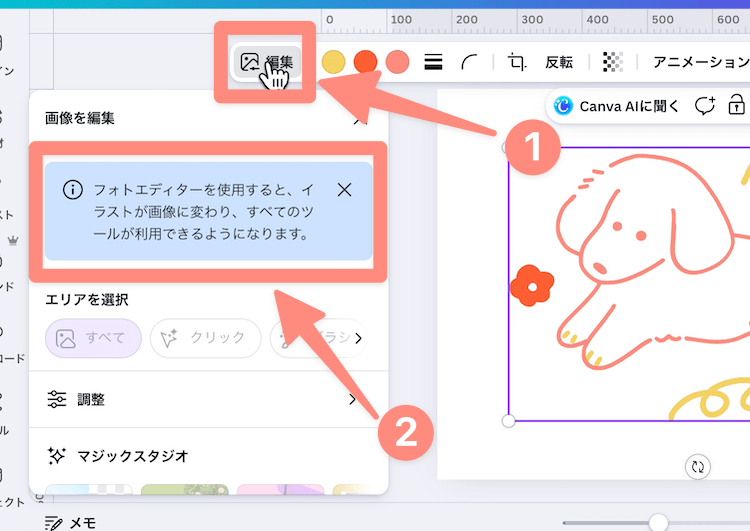Click the bottom-left resize handle of image

pyautogui.click(x=508, y=421)
